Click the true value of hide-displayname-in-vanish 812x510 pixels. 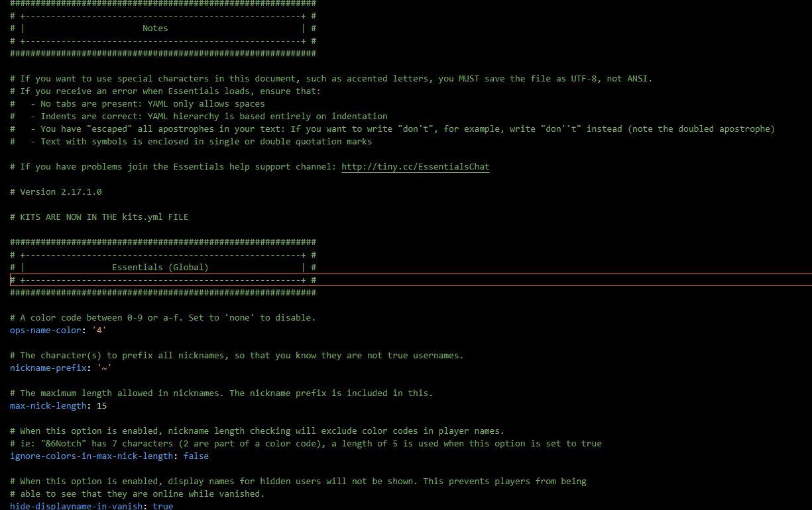click(163, 506)
